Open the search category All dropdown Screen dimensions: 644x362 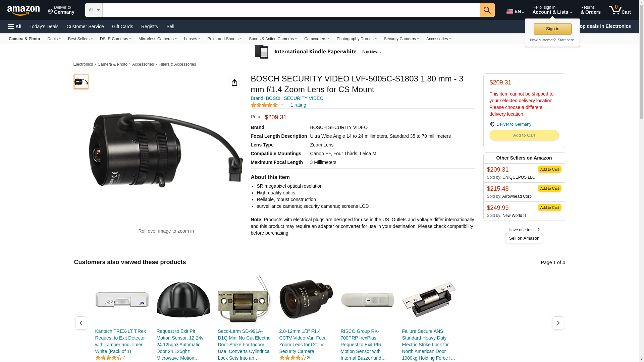(94, 10)
